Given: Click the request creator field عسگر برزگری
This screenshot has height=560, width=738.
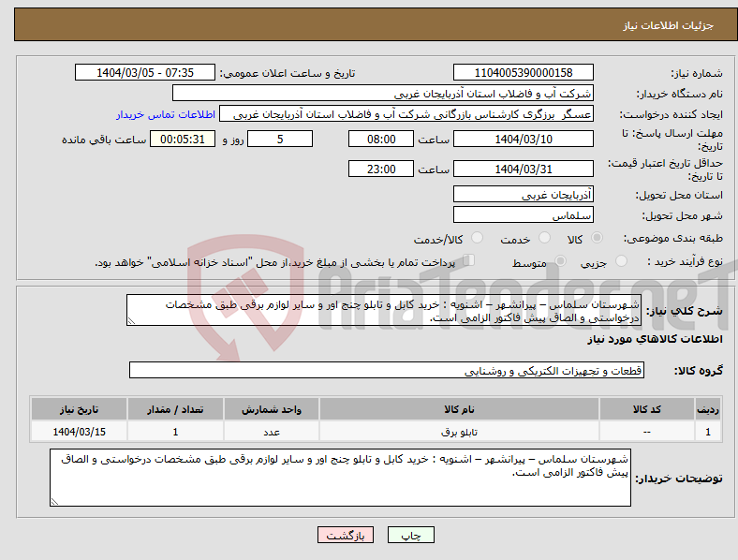Looking at the screenshot, I should 406,114.
